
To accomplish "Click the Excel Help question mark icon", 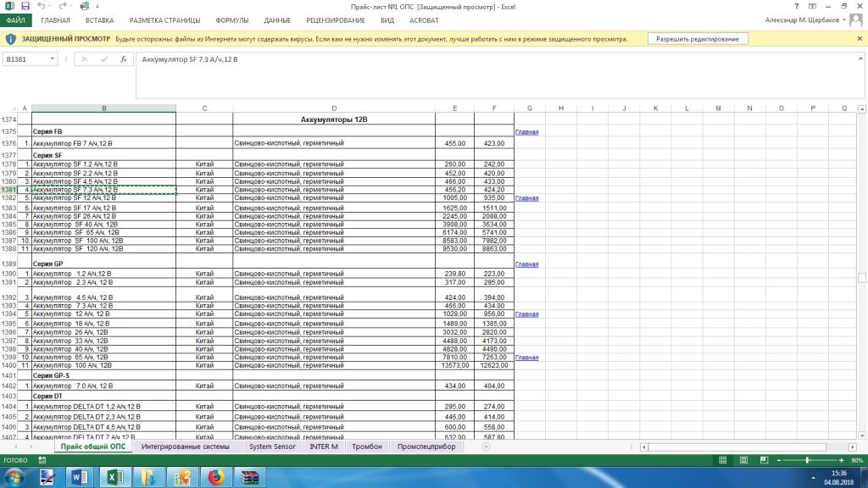I will pyautogui.click(x=796, y=6).
